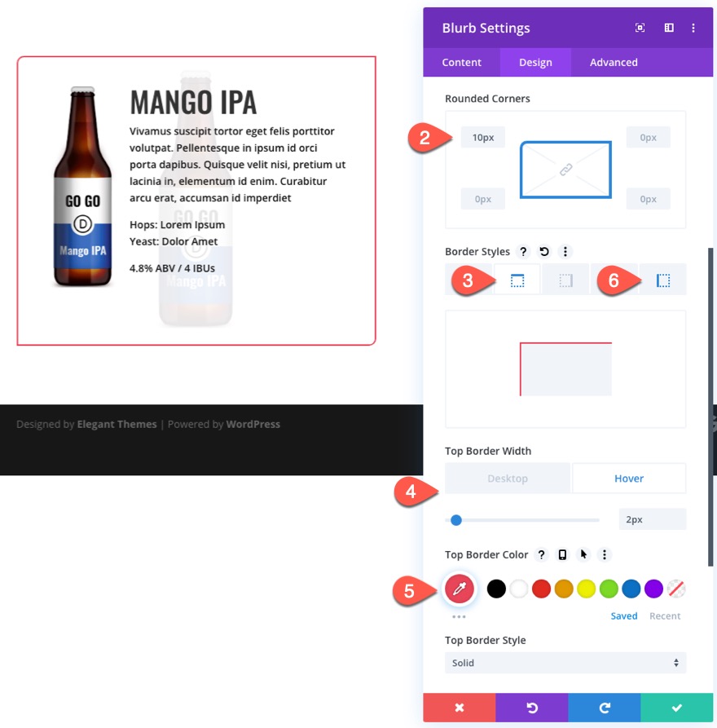Viewport: 717px width, 728px height.
Task: Click the Mango IPA bottle image
Action: click(82, 186)
